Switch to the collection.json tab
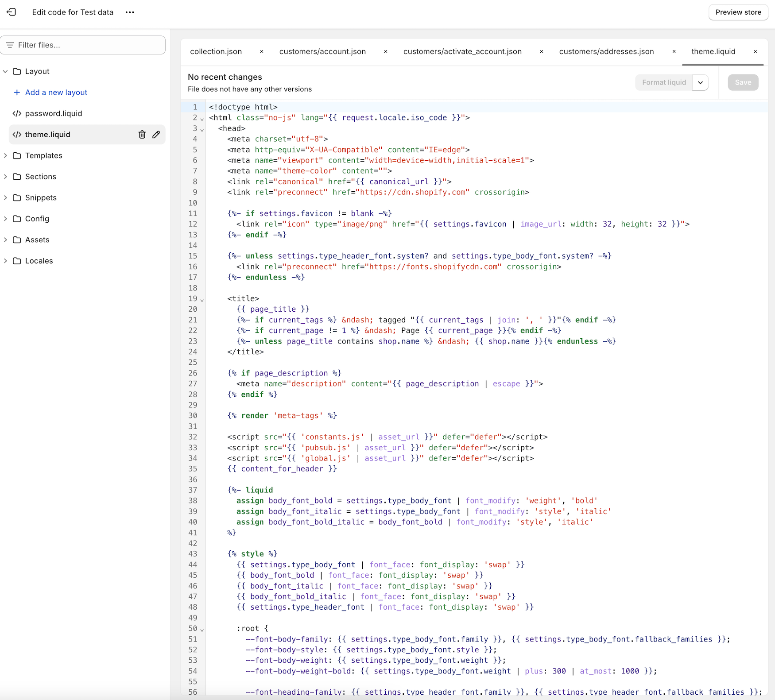Viewport: 775px width, 700px height. [216, 52]
